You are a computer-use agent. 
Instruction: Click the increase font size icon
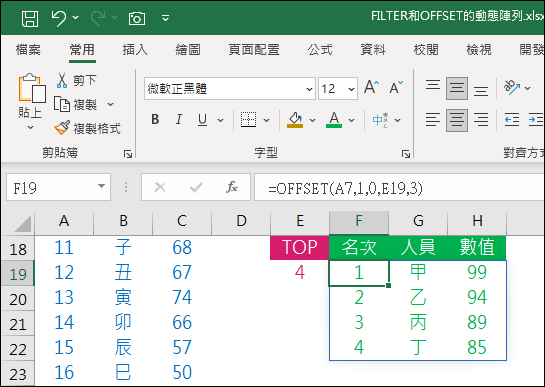(372, 87)
